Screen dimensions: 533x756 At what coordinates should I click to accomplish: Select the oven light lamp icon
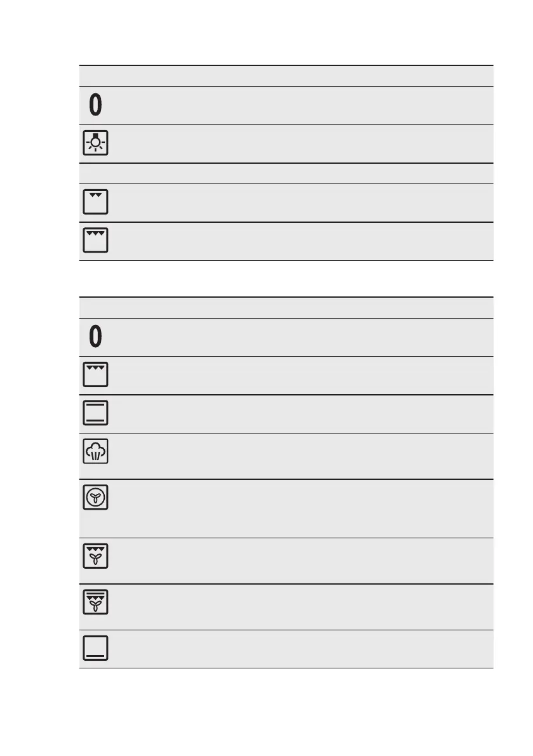pos(95,143)
